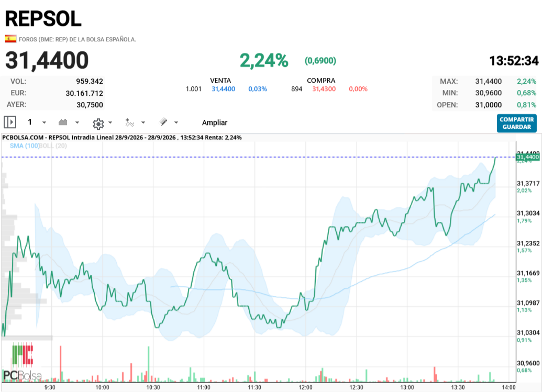
Task: Click the Compartir Guardar button
Action: point(517,123)
